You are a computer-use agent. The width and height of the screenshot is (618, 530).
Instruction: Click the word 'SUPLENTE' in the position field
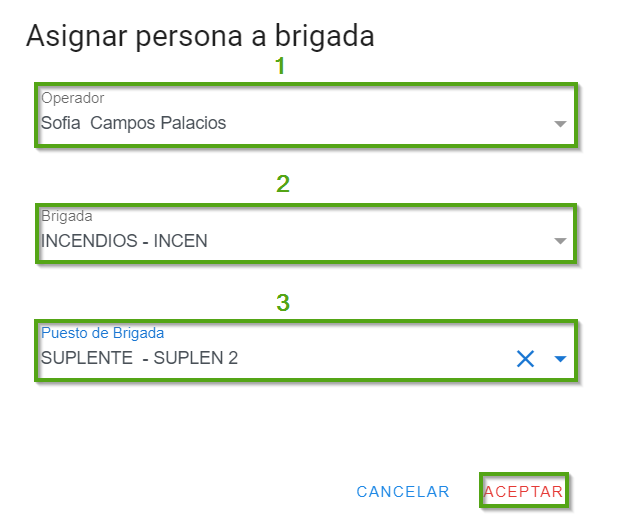click(x=86, y=358)
